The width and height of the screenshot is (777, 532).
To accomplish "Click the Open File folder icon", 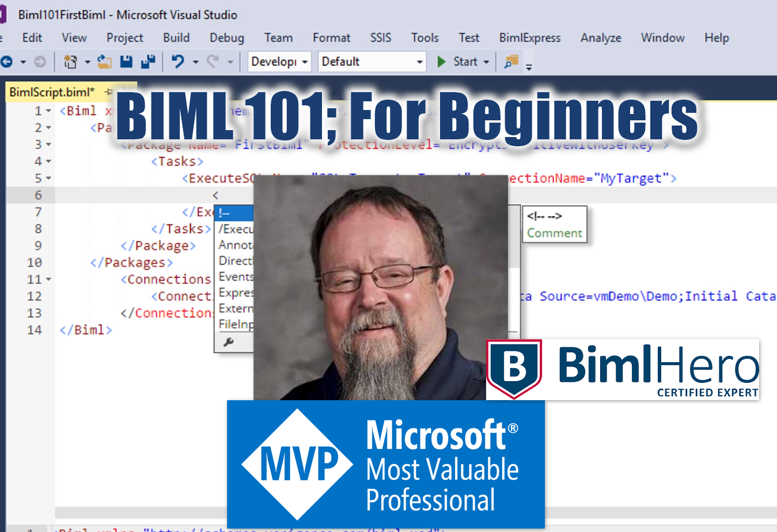I will click(x=104, y=62).
